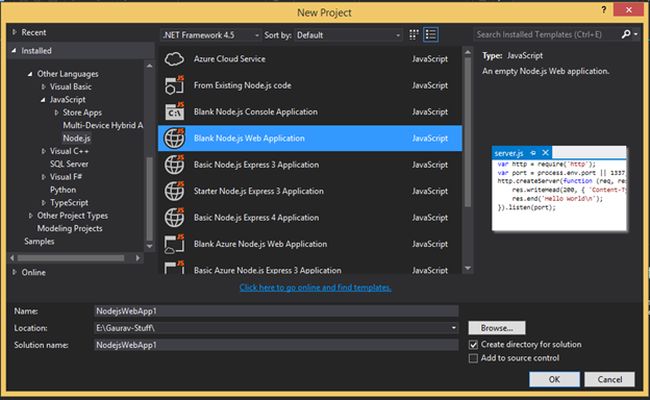Open the Sort by Default dropdown
Screen dimensions: 650x400
click(348, 35)
